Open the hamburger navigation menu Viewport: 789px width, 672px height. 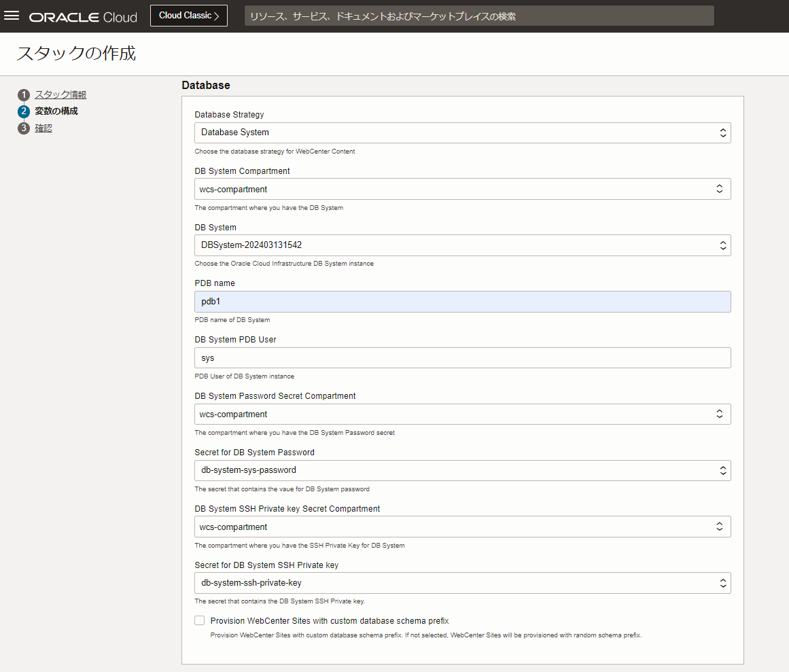(x=12, y=16)
